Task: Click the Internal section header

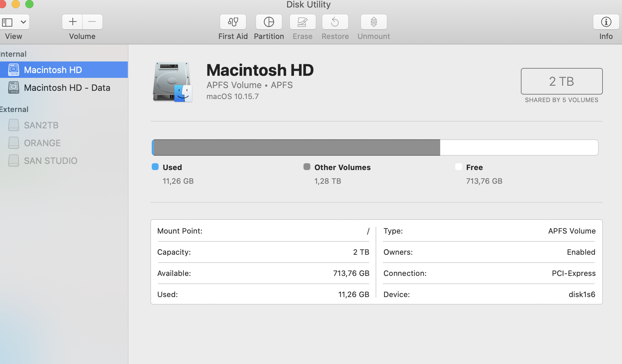Action: [13, 54]
